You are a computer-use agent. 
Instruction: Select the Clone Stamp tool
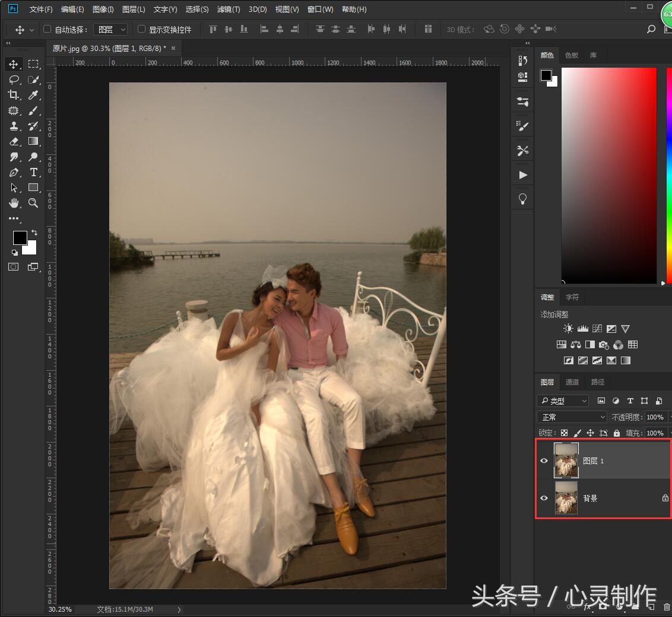(14, 126)
